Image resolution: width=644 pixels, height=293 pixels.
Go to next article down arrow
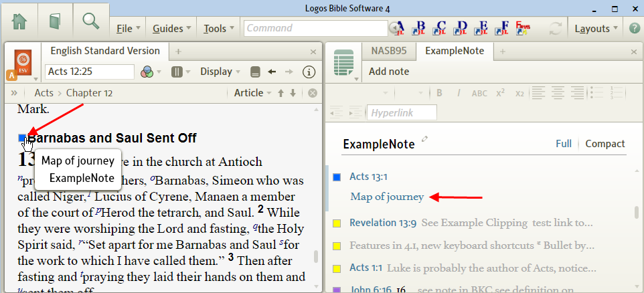(293, 93)
